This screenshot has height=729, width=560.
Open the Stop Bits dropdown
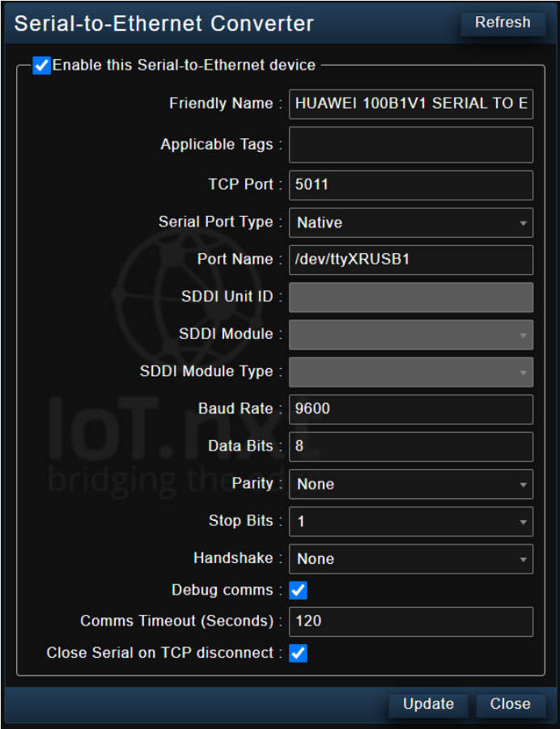[411, 522]
